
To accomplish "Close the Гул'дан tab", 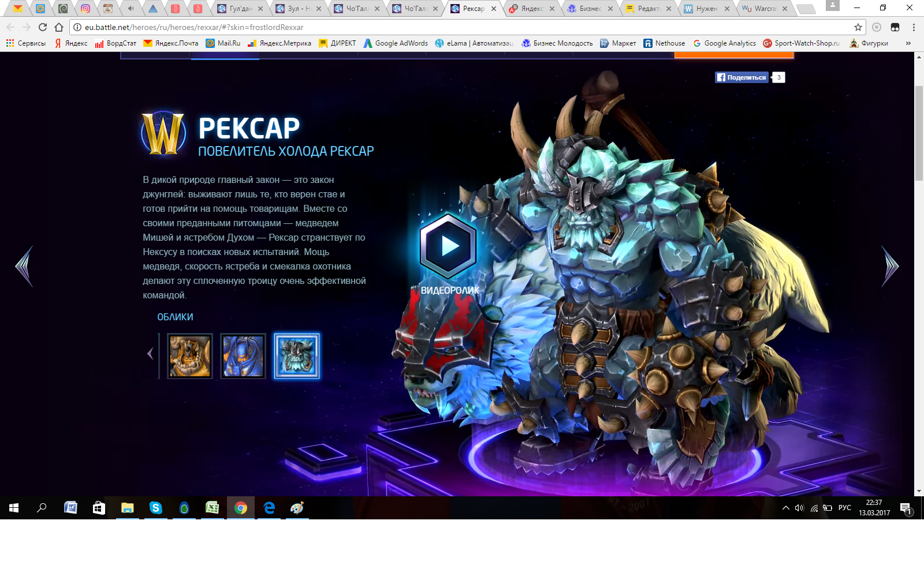I will click(260, 9).
